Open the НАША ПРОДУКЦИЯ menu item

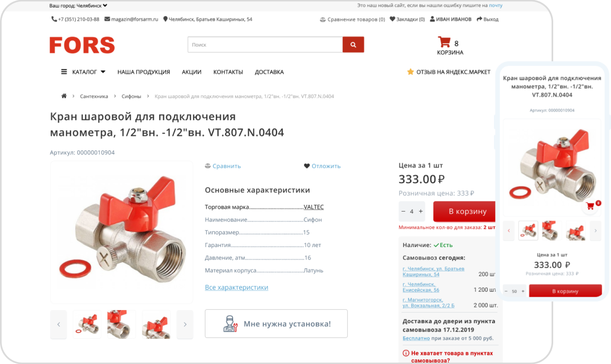pyautogui.click(x=144, y=72)
